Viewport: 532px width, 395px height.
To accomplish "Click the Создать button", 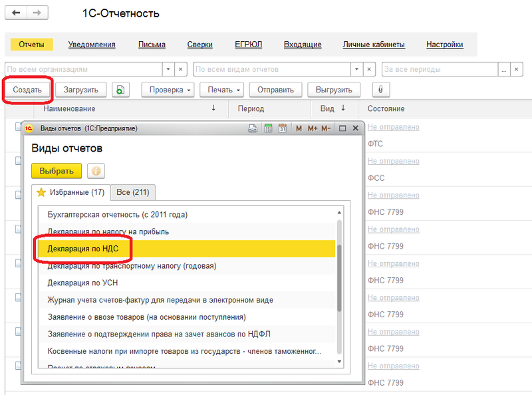I will coord(27,90).
